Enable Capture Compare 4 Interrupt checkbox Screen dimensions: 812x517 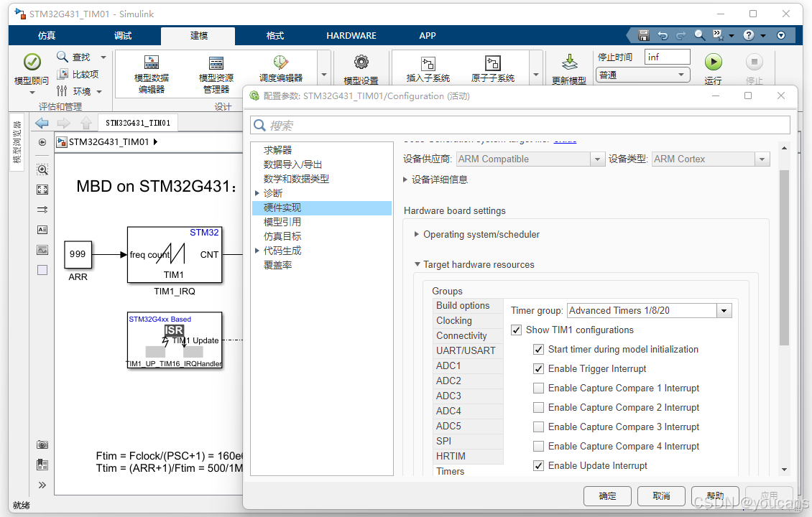(538, 446)
